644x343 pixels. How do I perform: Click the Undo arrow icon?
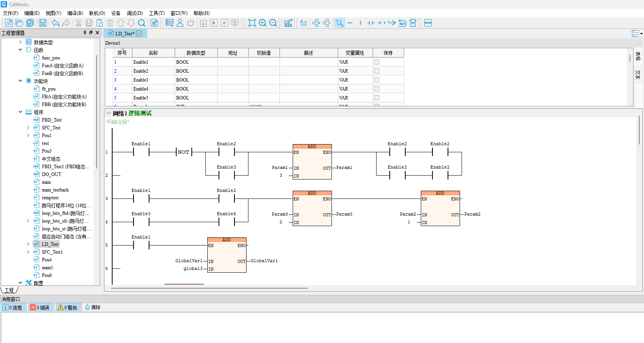(x=56, y=23)
